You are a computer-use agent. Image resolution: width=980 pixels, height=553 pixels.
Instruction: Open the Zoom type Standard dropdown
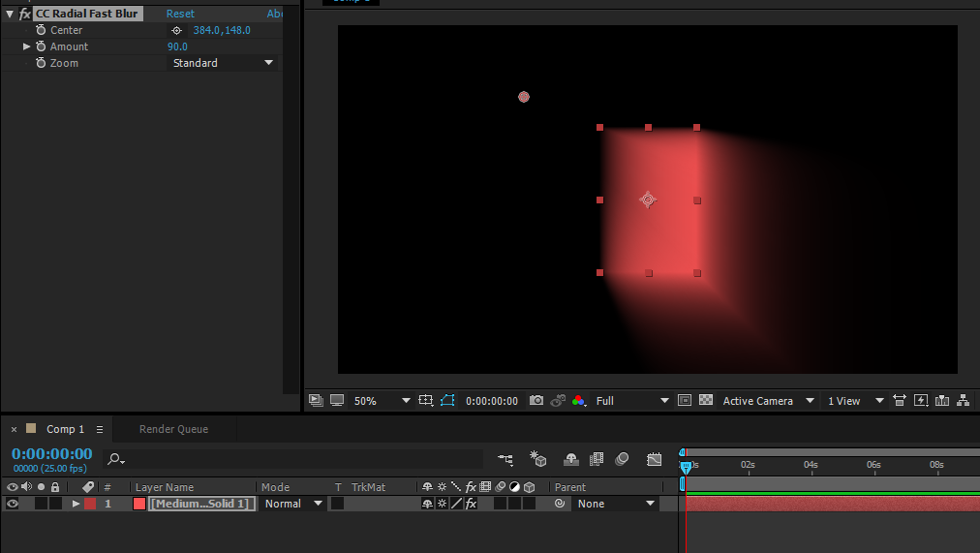[223, 63]
